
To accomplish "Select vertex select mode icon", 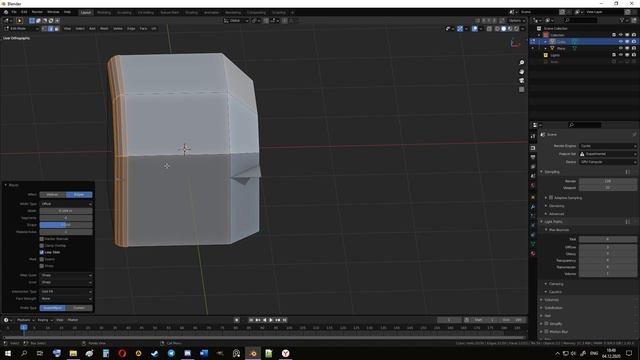I will [44, 29].
